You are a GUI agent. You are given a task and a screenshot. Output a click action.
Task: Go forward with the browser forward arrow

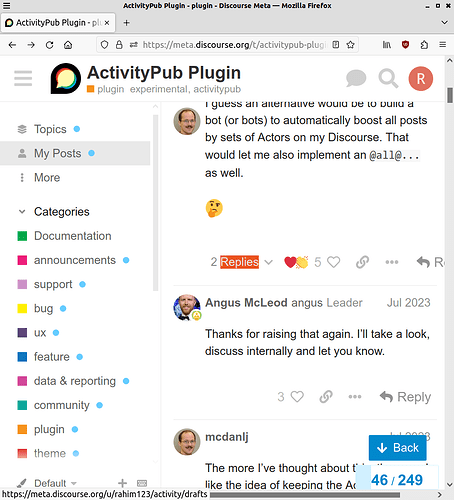click(x=31, y=45)
